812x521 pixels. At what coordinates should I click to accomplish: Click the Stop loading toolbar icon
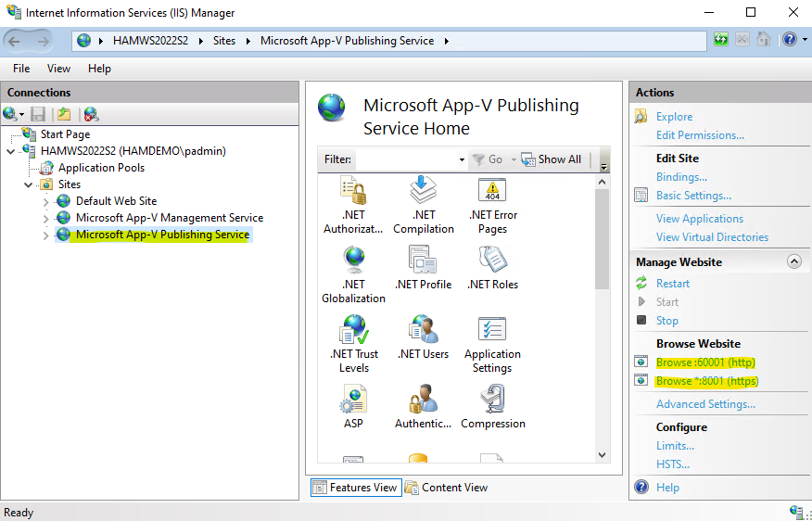[x=742, y=39]
